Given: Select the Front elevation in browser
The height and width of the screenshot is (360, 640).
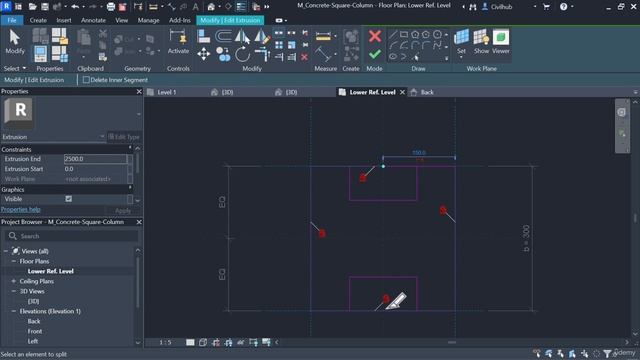Looking at the screenshot, I should click(35, 331).
